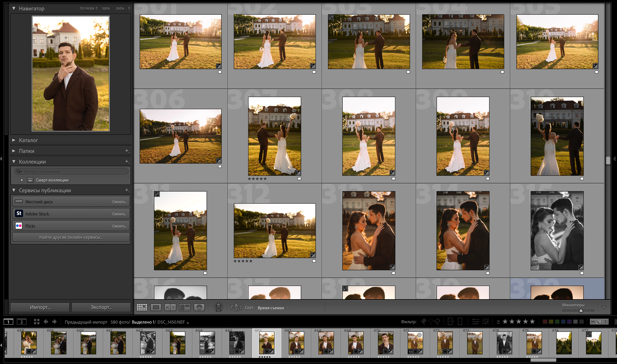Reverse the A-Z sort direction
The height and width of the screenshot is (364, 617).
(x=236, y=307)
